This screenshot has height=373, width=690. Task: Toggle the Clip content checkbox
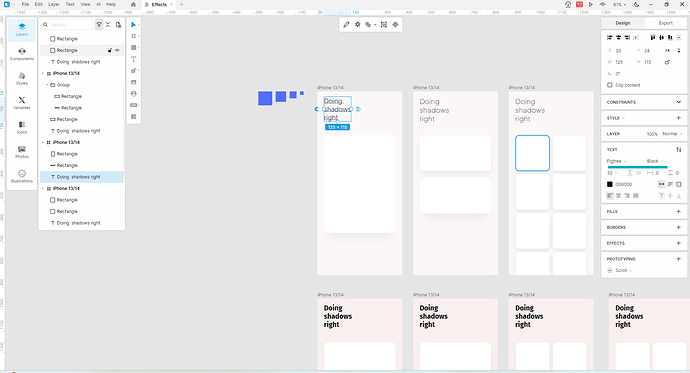click(609, 85)
